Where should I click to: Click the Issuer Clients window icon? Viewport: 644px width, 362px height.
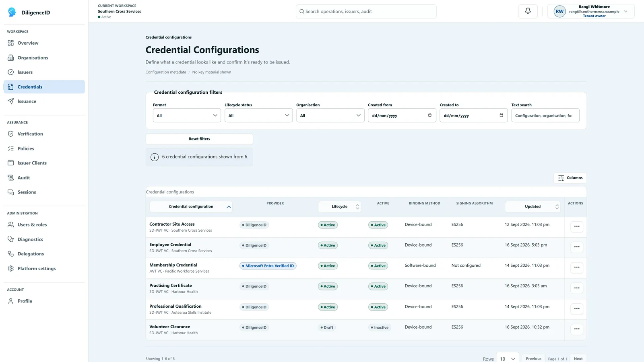pos(11,163)
